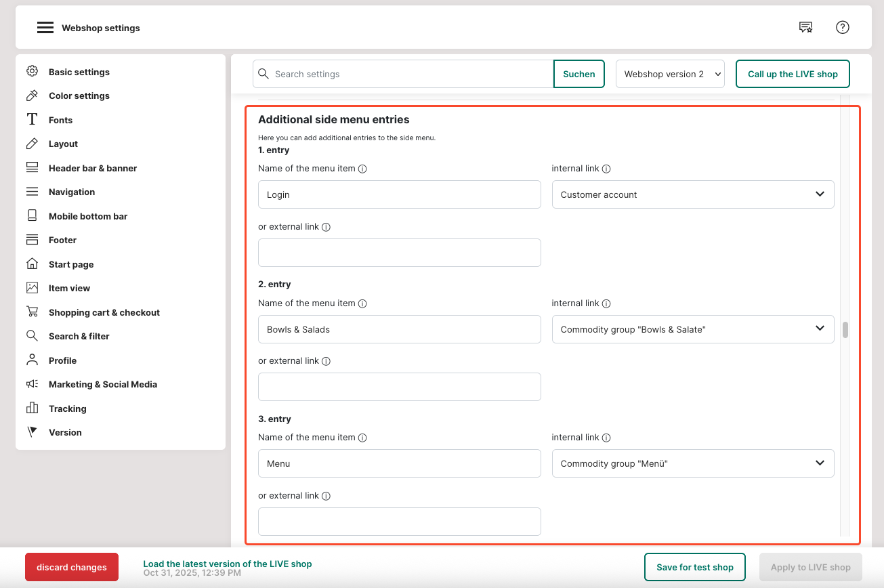The width and height of the screenshot is (884, 588).
Task: Click Save for test shop button
Action: point(694,567)
